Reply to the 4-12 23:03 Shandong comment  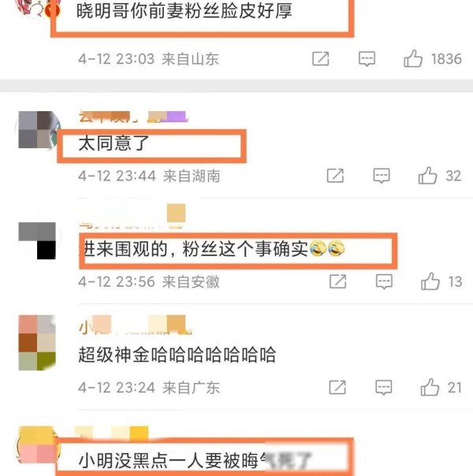pyautogui.click(x=367, y=59)
